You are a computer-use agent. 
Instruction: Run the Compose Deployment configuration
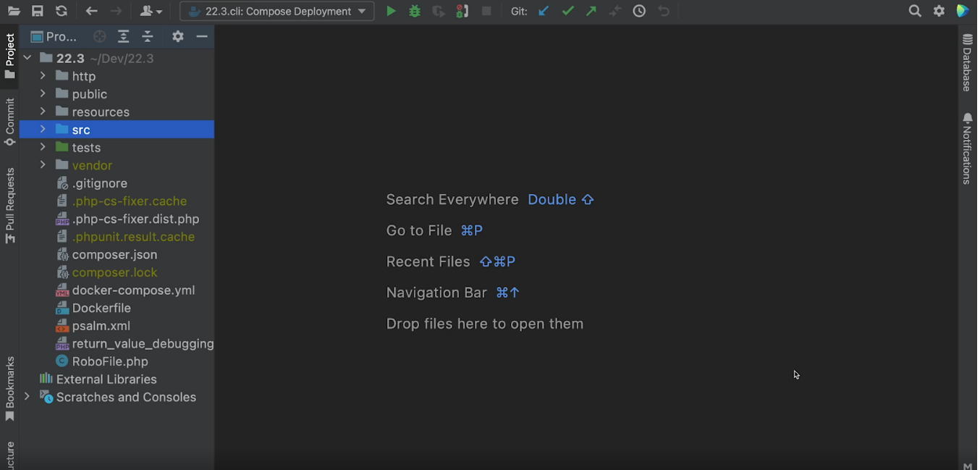click(391, 11)
